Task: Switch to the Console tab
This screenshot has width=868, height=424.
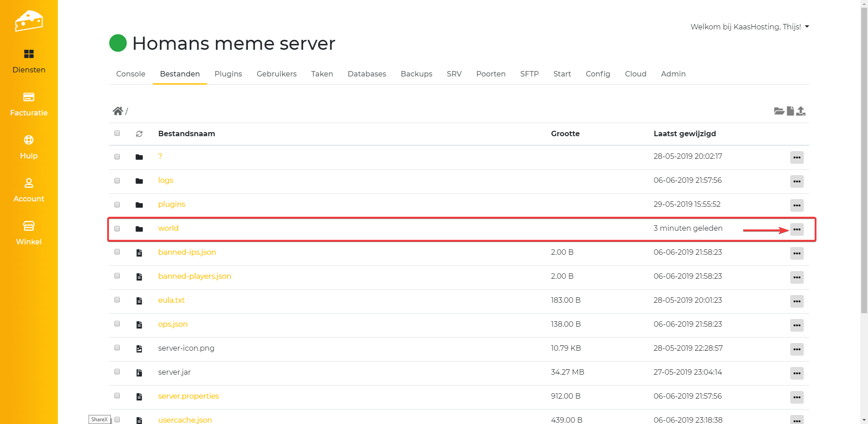Action: coord(131,74)
